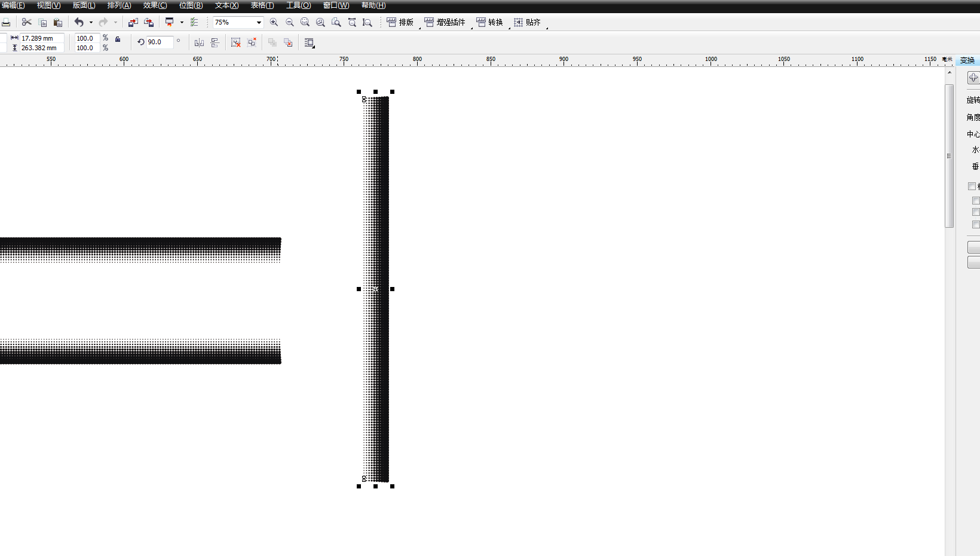Click the wrap text icon

[x=310, y=42]
